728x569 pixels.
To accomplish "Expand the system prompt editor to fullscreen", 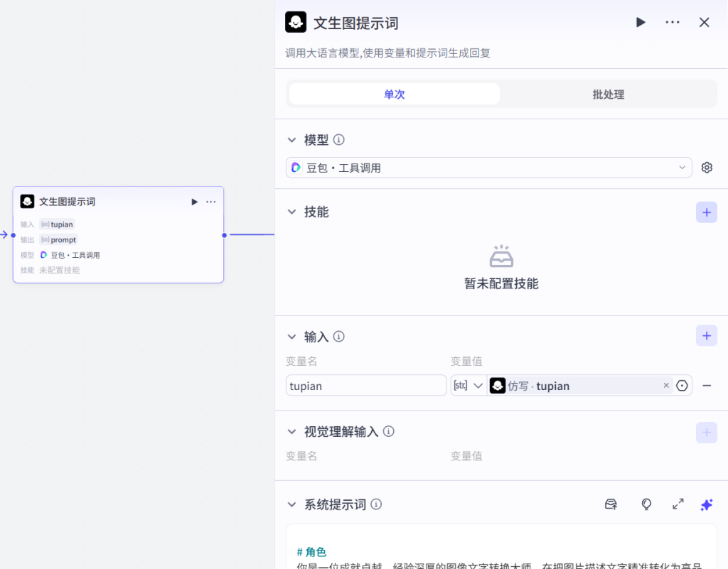I will pyautogui.click(x=678, y=504).
